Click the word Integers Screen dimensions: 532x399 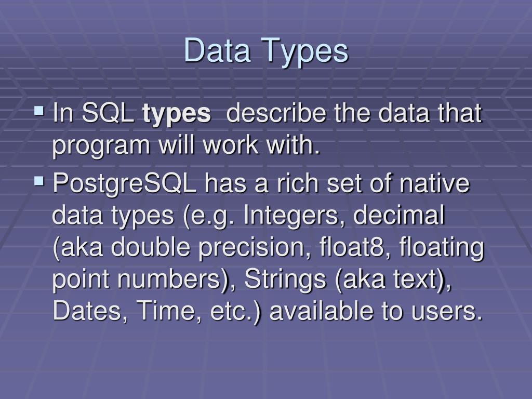click(x=291, y=216)
